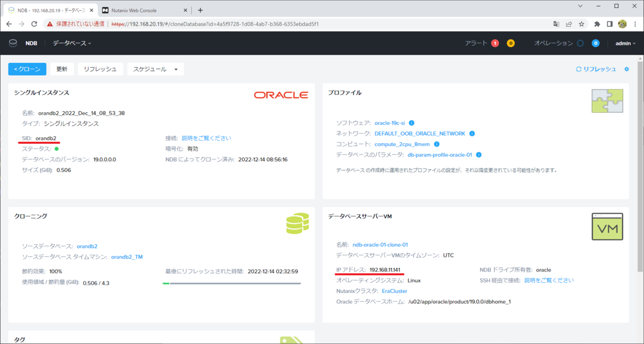
Task: Click the Oracle logo in instance card
Action: click(x=281, y=95)
